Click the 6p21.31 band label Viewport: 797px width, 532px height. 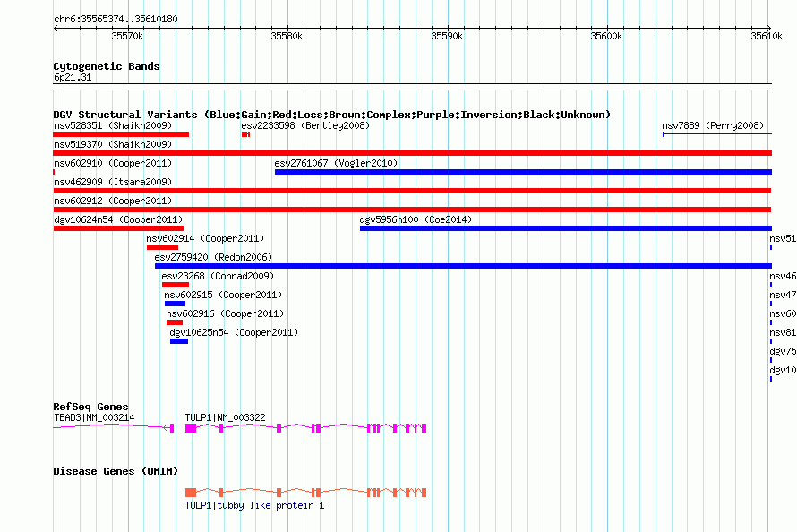(73, 77)
